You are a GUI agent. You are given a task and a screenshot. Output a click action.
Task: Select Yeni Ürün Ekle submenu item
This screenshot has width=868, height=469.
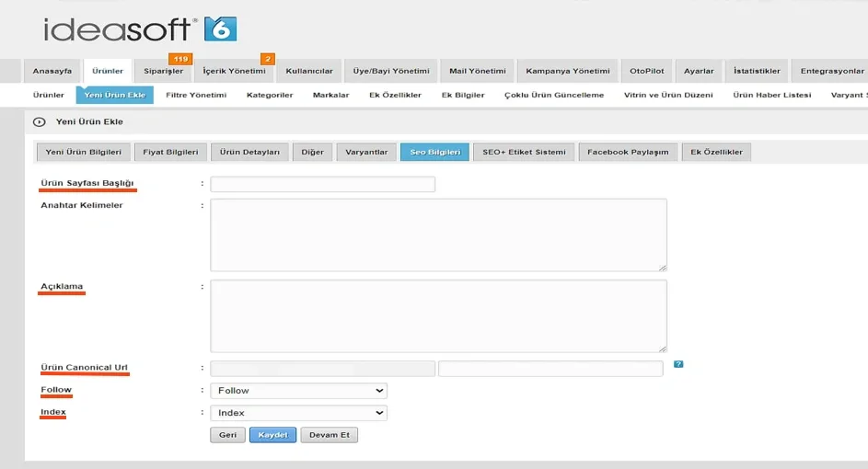pos(114,95)
